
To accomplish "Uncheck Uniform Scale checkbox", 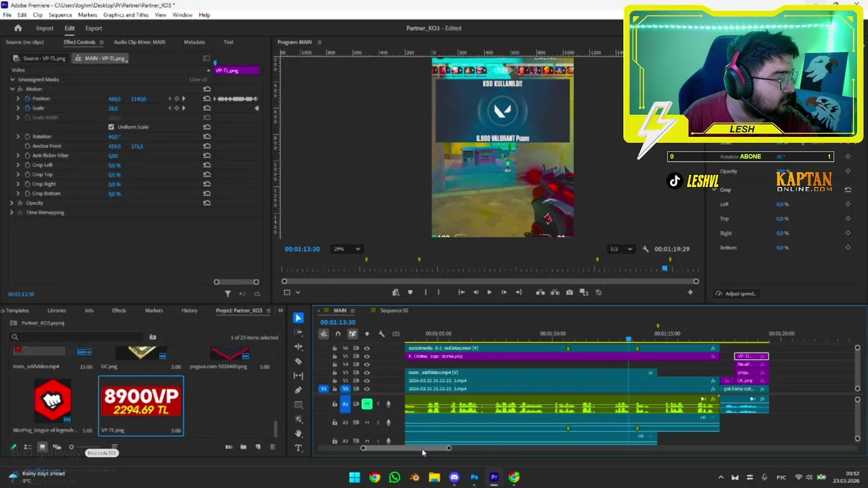I will coord(111,127).
